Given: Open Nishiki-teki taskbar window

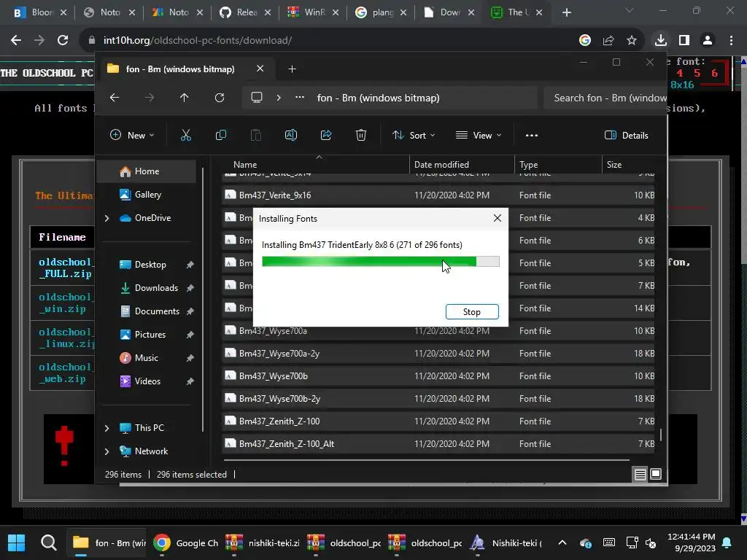Looking at the screenshot, I should click(x=506, y=542).
